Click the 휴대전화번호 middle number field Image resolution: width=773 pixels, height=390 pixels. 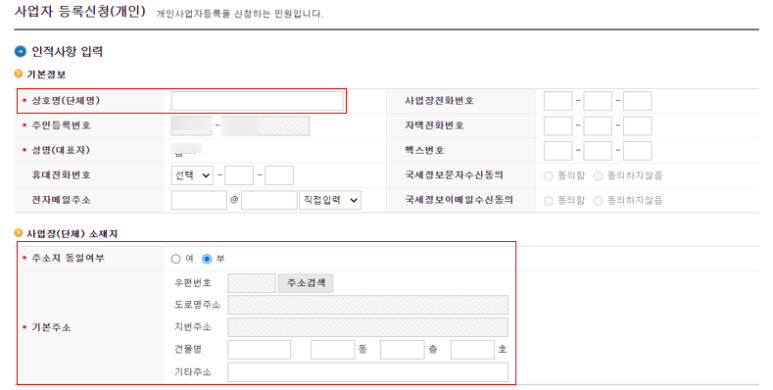(239, 176)
